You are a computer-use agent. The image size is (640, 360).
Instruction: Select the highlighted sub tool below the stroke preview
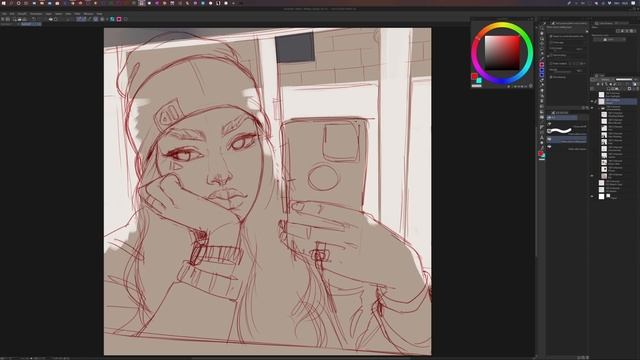(567, 140)
